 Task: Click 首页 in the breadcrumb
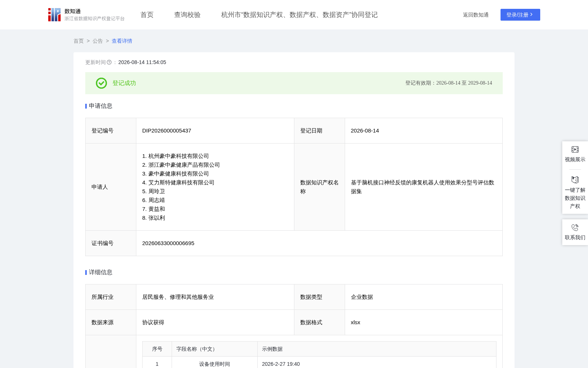coord(79,41)
